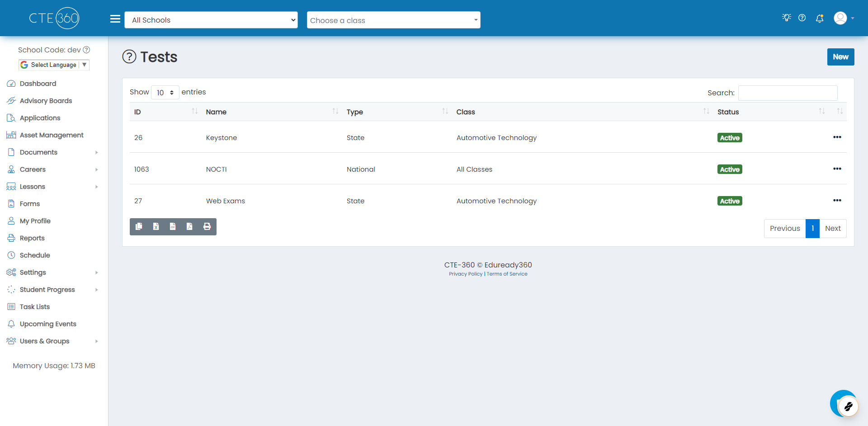Open actions menu for Web Exams row
The width and height of the screenshot is (868, 426).
tap(837, 201)
